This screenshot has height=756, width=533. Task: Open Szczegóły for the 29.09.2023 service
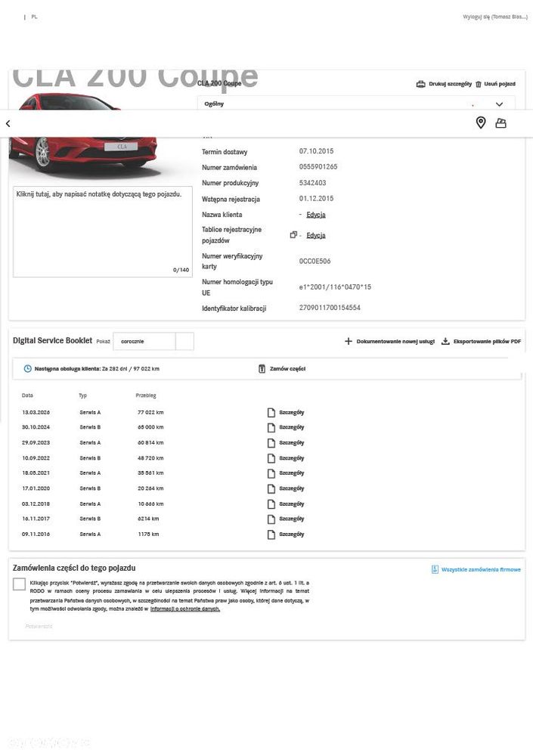point(291,442)
